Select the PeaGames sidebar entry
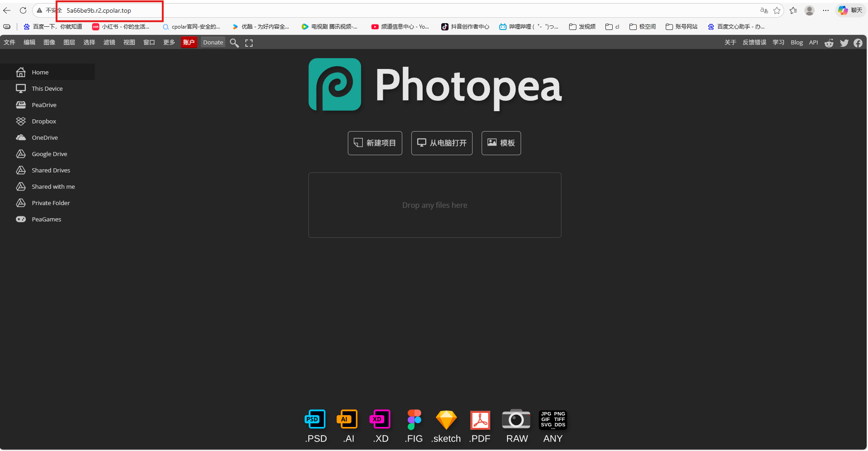The width and height of the screenshot is (868, 451). pyautogui.click(x=46, y=219)
